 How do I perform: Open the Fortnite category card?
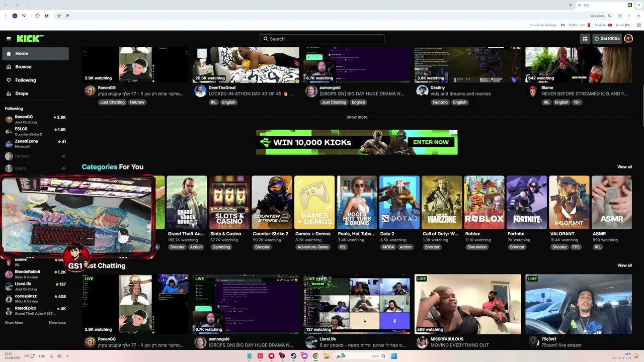point(527,202)
